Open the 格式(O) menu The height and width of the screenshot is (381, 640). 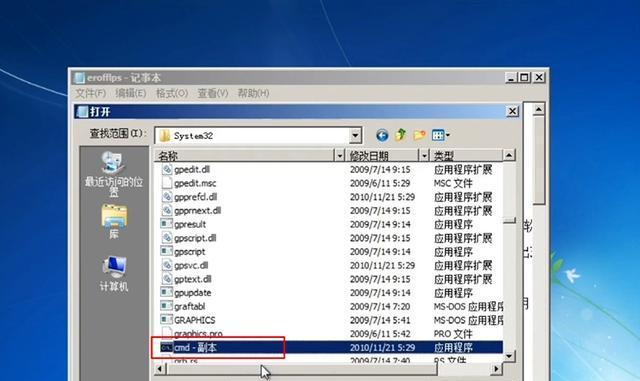172,93
